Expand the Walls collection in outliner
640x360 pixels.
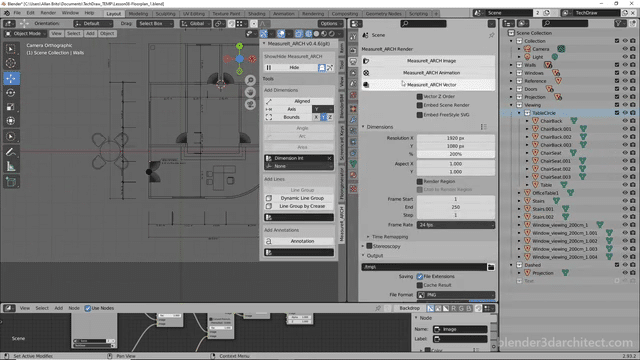511,65
